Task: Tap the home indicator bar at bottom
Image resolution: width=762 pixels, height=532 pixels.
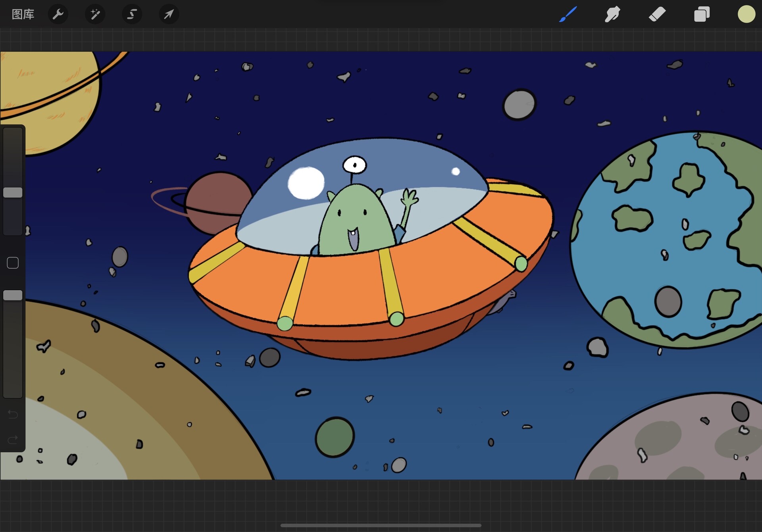Action: tap(381, 525)
